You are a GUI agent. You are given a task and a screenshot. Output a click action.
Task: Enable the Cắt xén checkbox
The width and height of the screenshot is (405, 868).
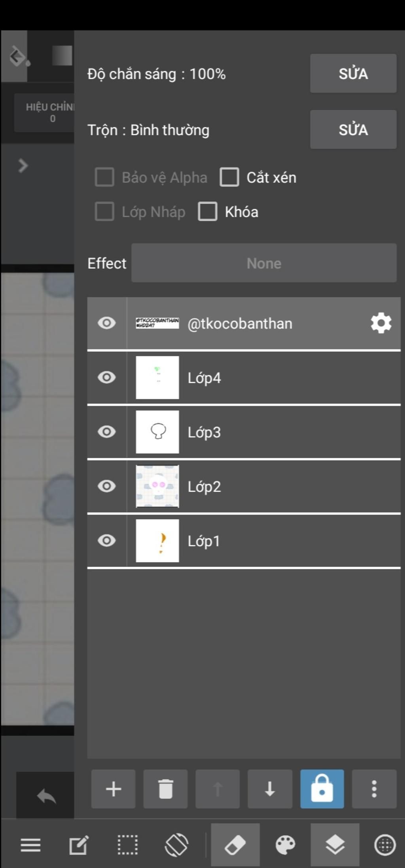coord(230,177)
